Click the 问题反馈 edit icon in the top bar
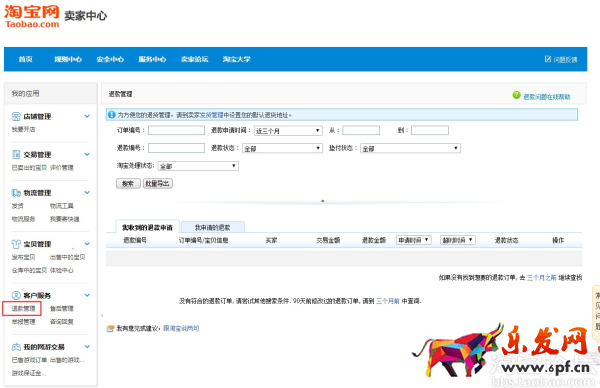 tap(548, 59)
